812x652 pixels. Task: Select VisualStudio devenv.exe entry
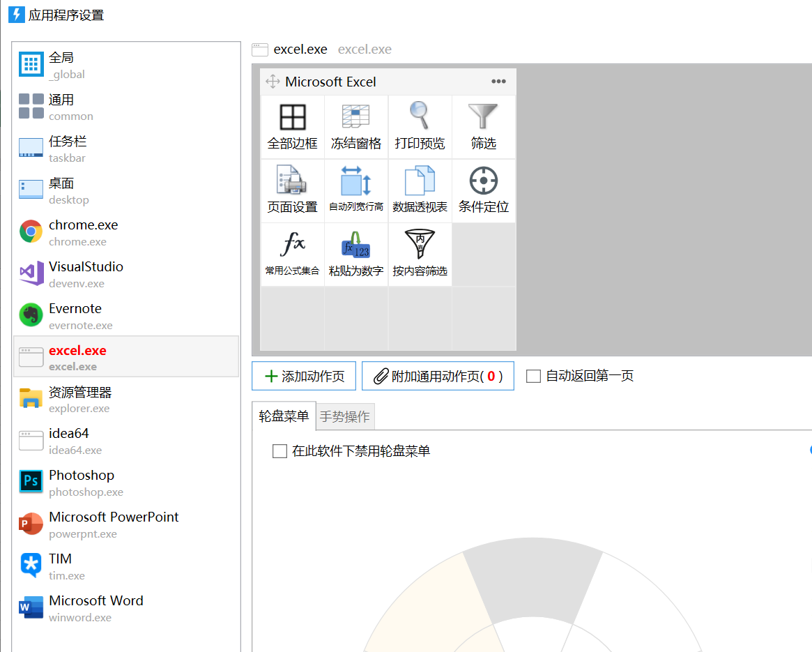coord(126,274)
